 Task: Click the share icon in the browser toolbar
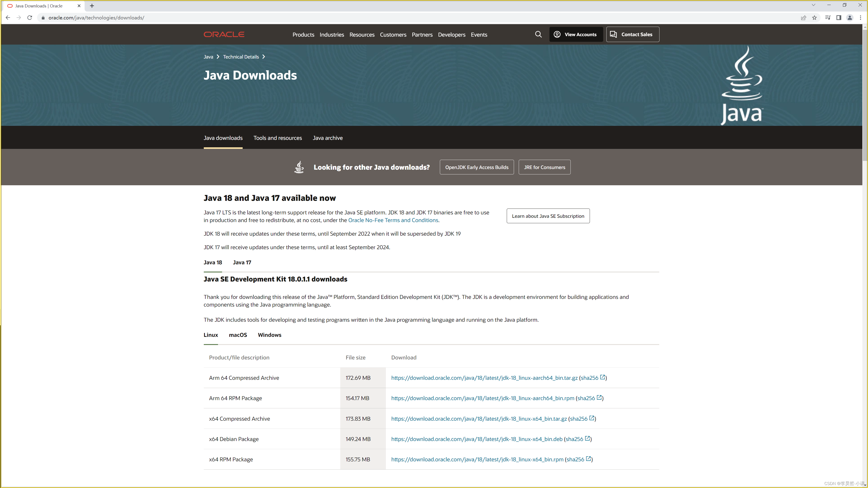click(x=804, y=18)
